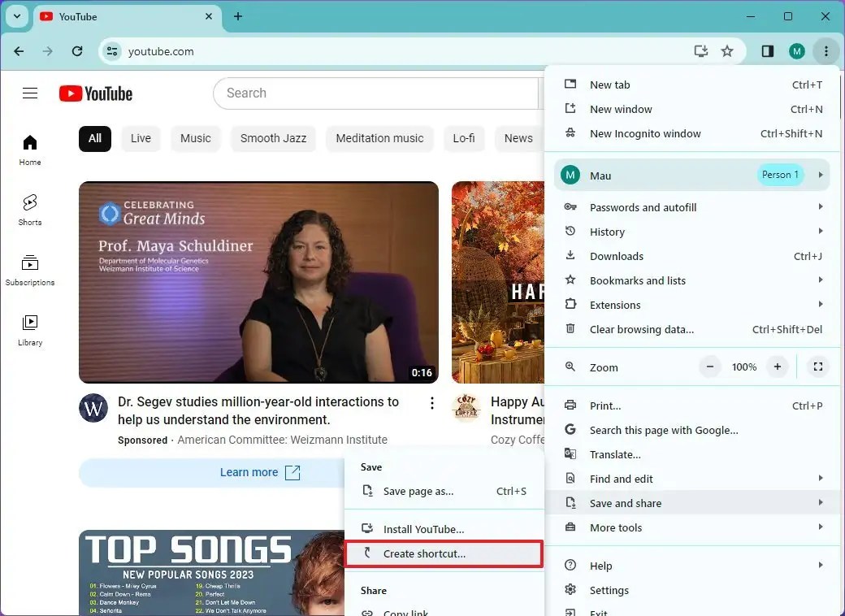Open the YouTube hamburger guide menu
The width and height of the screenshot is (845, 616).
(x=30, y=93)
